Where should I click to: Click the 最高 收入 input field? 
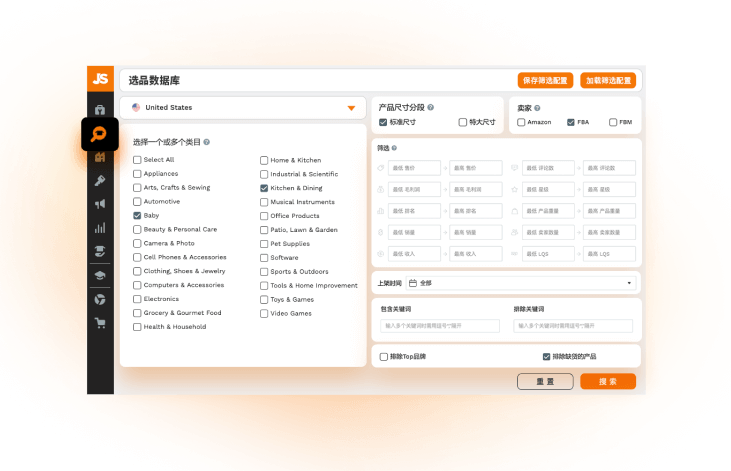(x=476, y=254)
